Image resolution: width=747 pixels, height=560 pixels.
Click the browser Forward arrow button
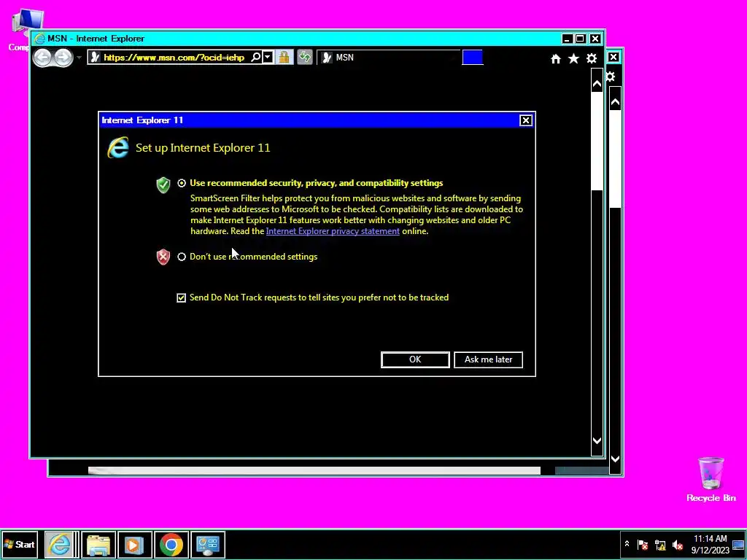pyautogui.click(x=63, y=58)
